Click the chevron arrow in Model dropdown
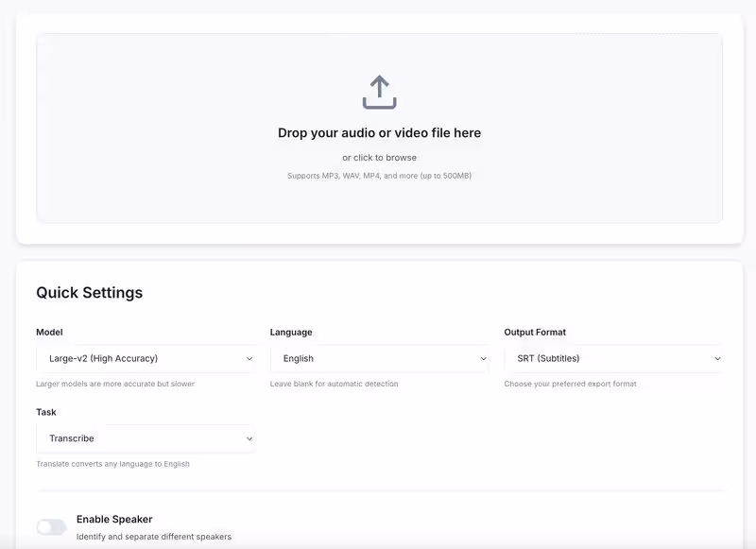Image resolution: width=756 pixels, height=549 pixels. tap(249, 359)
